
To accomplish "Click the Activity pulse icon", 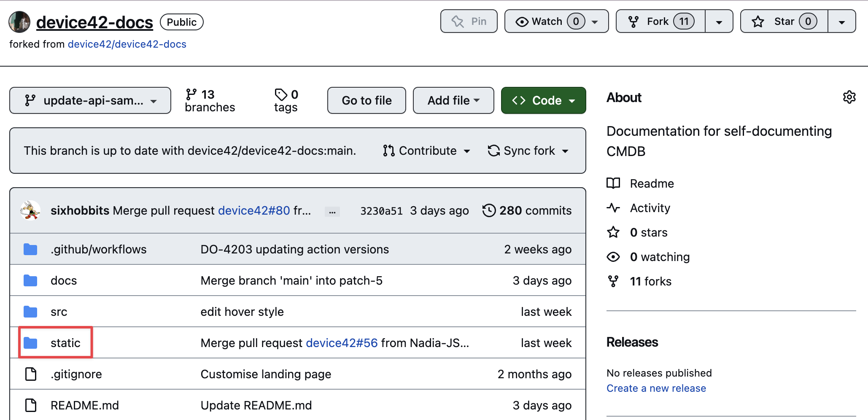I will [x=613, y=208].
